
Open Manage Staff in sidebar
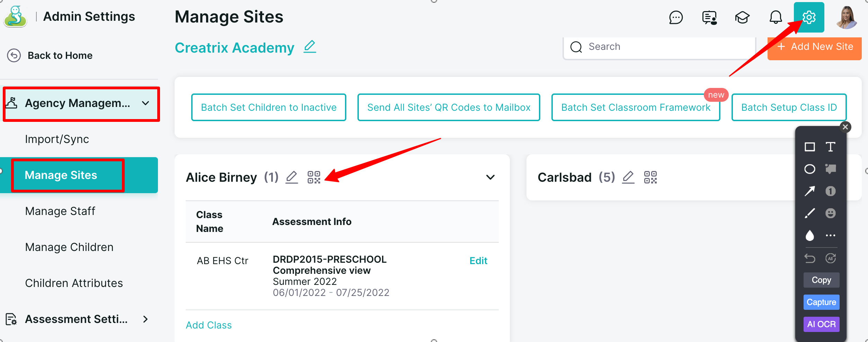[60, 211]
